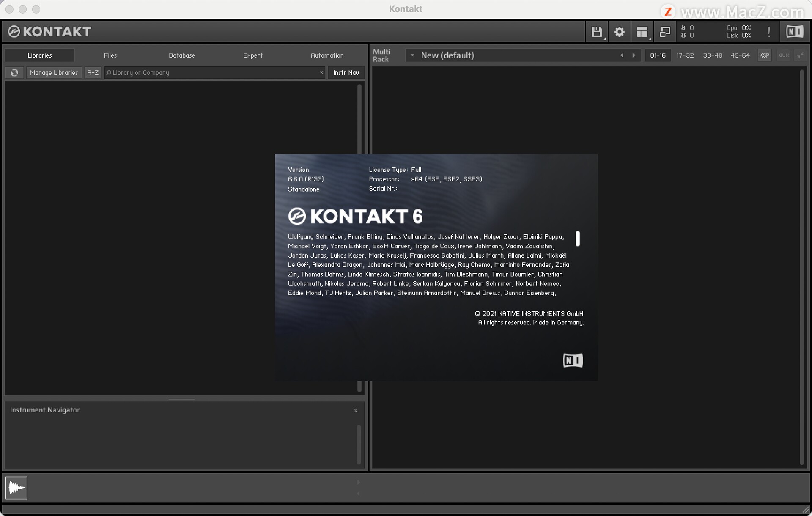Open Options via the gear icon
Image resolution: width=812 pixels, height=516 pixels.
pos(619,32)
